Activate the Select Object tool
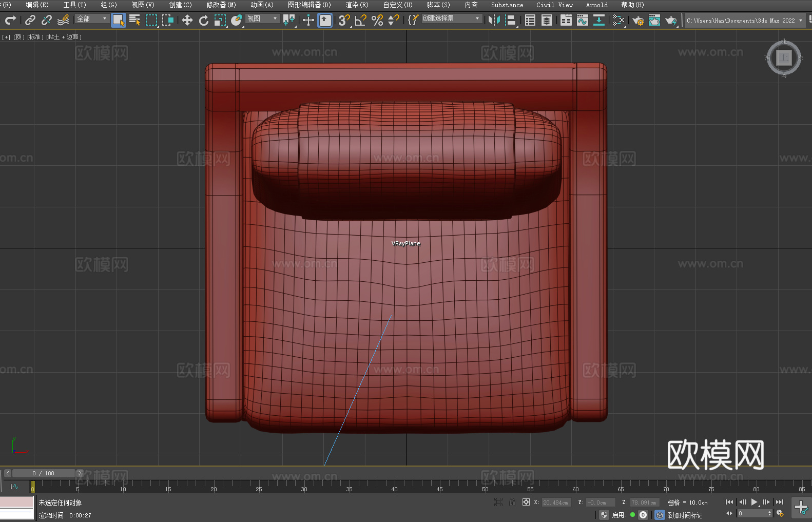Screen dimensions: 812x522 pyautogui.click(x=119, y=20)
